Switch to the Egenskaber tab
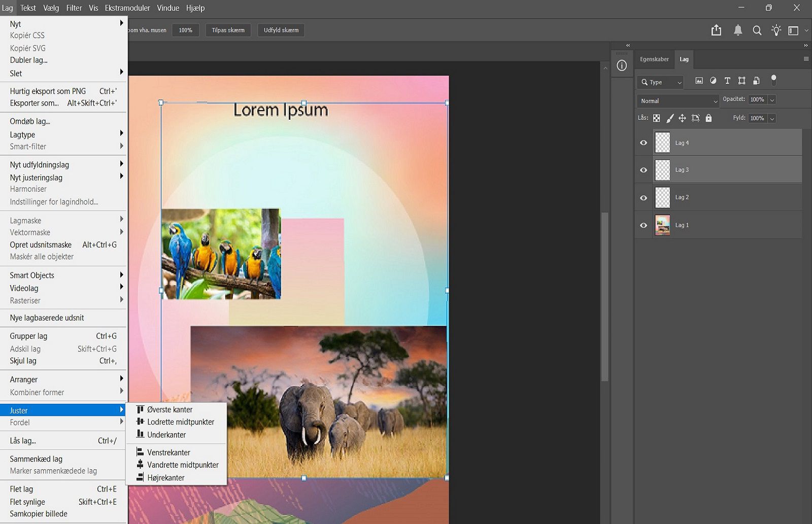Image resolution: width=812 pixels, height=524 pixels. pos(654,59)
